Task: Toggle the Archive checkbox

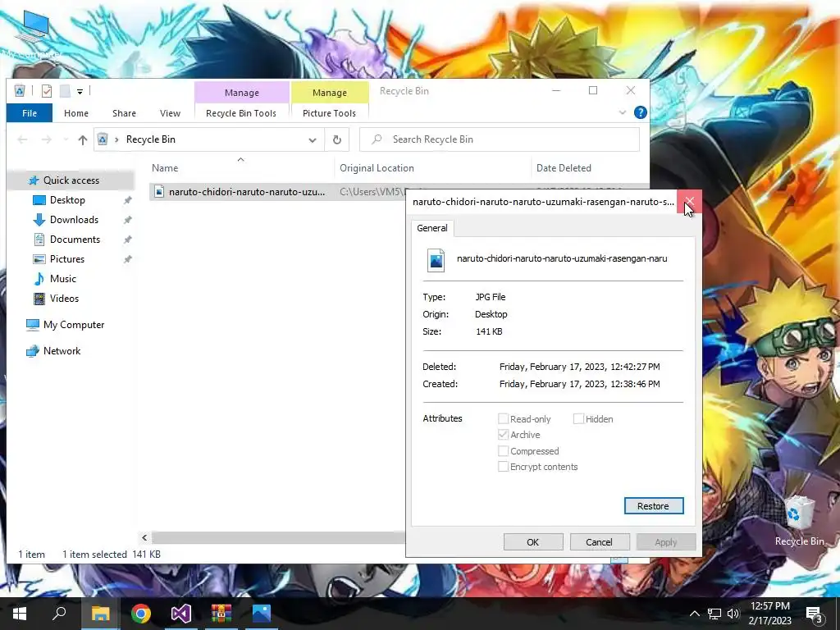Action: coord(503,435)
